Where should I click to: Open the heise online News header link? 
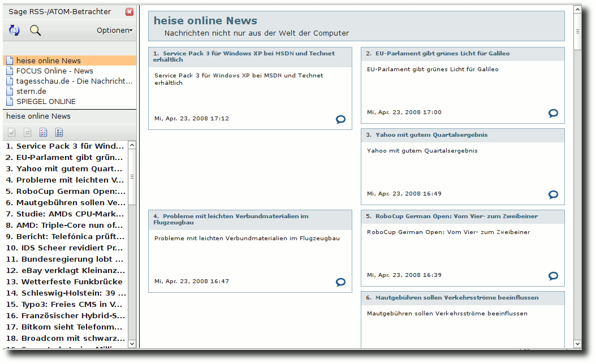click(205, 20)
